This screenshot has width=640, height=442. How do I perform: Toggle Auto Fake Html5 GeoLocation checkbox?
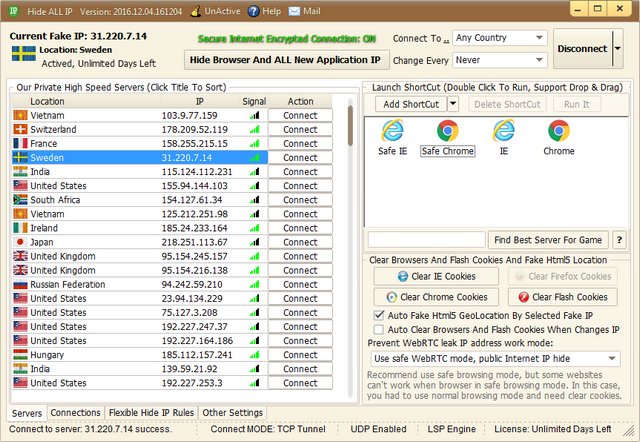(378, 315)
